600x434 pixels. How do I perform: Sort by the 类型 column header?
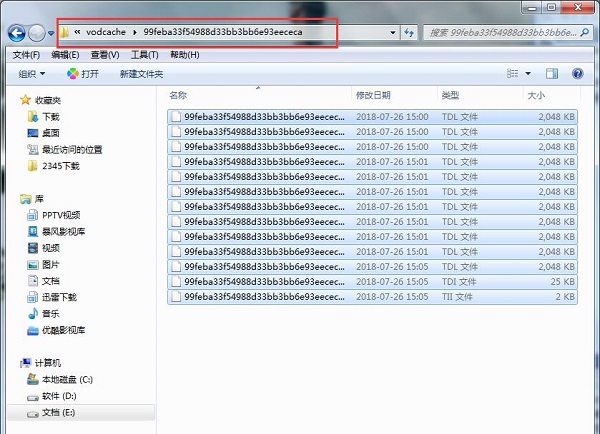[480, 95]
